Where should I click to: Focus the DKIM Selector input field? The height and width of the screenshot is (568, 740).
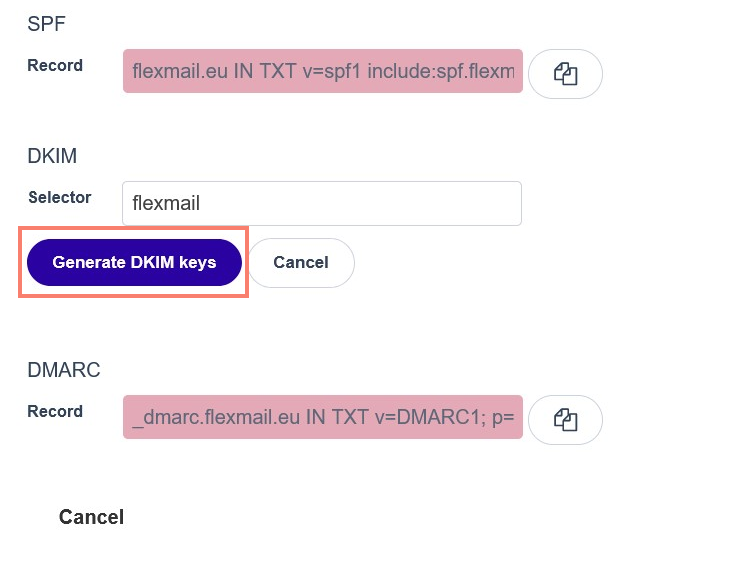(321, 203)
